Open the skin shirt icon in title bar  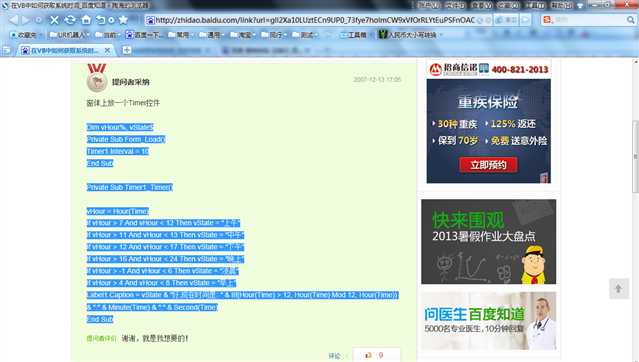click(x=580, y=5)
